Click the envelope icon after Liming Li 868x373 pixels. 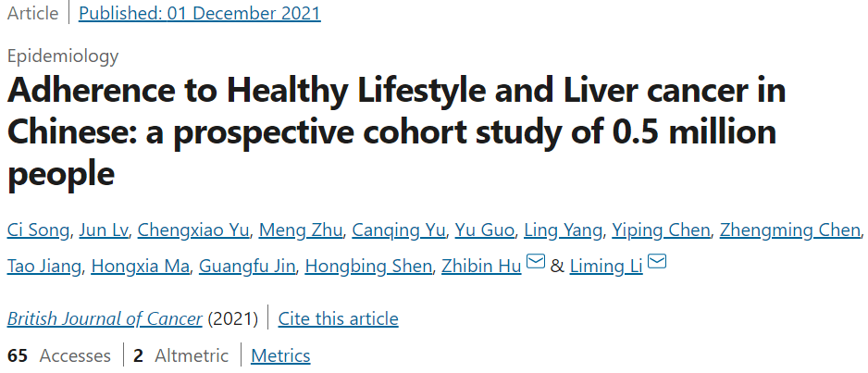pos(657,264)
